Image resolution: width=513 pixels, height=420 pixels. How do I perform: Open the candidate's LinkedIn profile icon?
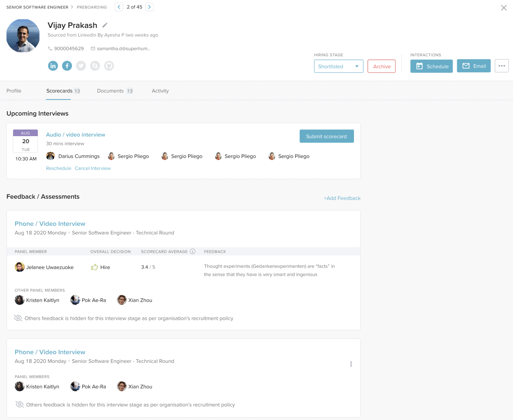[x=53, y=66]
